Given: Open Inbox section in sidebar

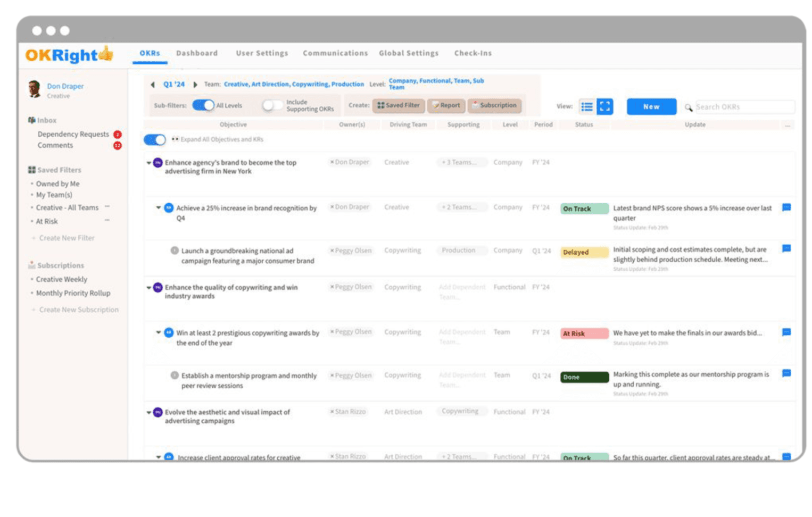Looking at the screenshot, I should (42, 120).
